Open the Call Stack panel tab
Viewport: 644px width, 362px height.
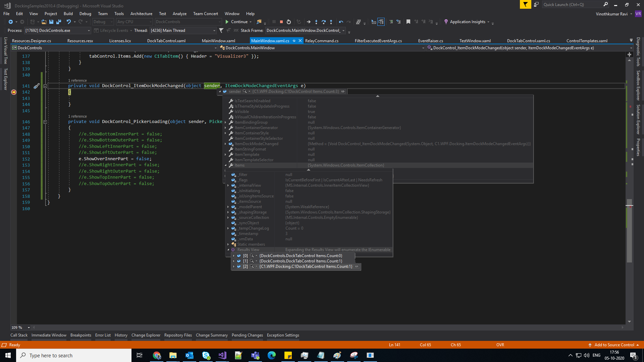(x=19, y=335)
